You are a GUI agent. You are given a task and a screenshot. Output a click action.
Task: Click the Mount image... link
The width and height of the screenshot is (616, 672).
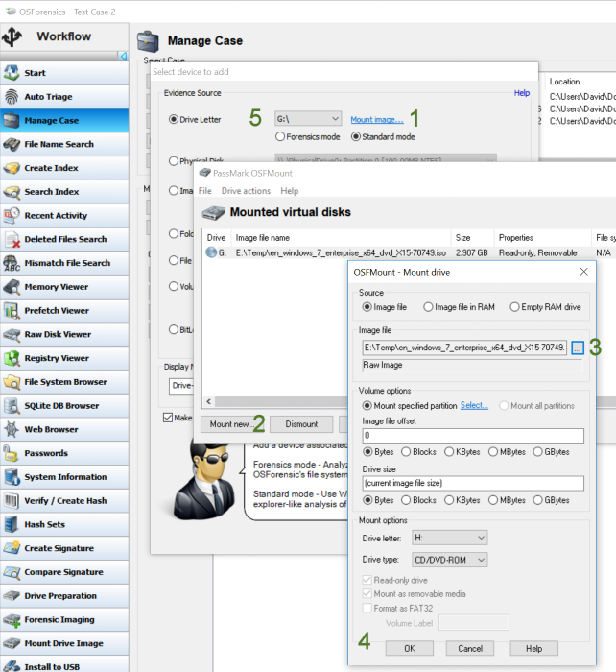click(x=377, y=120)
